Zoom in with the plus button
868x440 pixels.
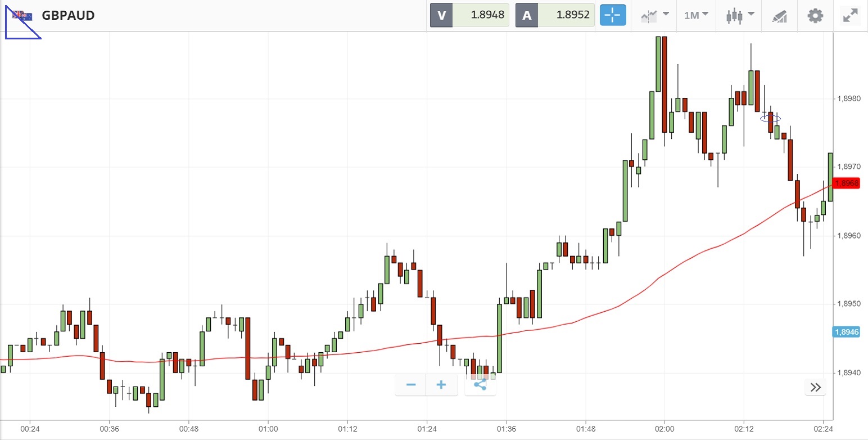tap(441, 385)
